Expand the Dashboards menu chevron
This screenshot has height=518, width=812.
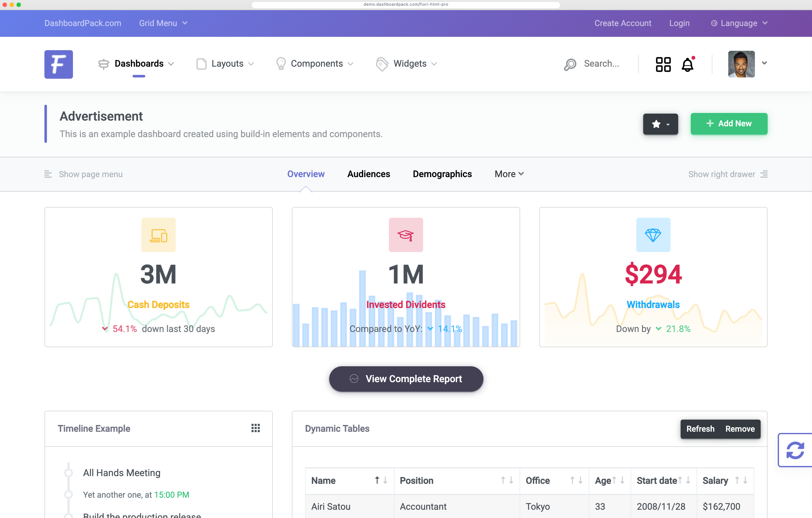[171, 64]
